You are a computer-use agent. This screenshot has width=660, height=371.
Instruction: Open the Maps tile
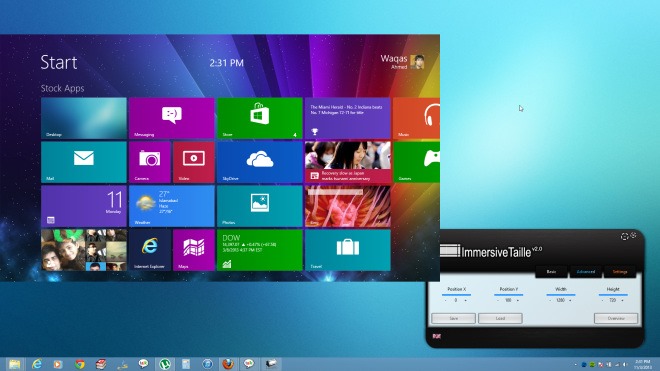point(194,250)
